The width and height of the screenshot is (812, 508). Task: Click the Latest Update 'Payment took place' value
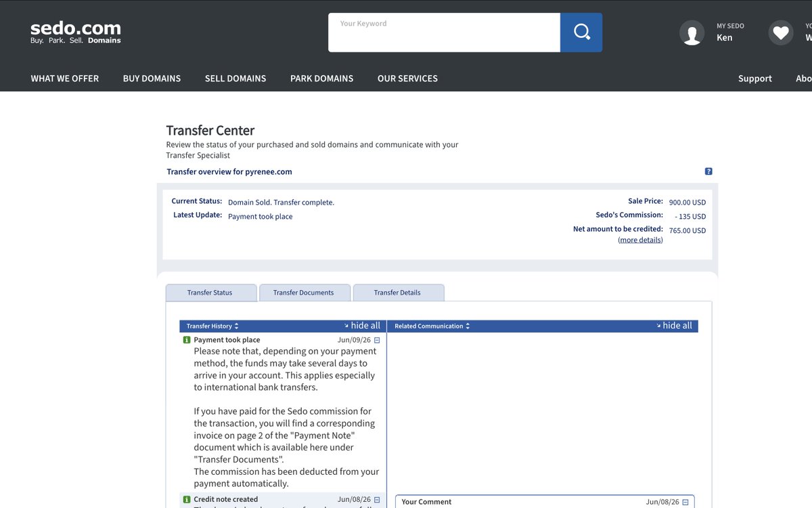261,217
